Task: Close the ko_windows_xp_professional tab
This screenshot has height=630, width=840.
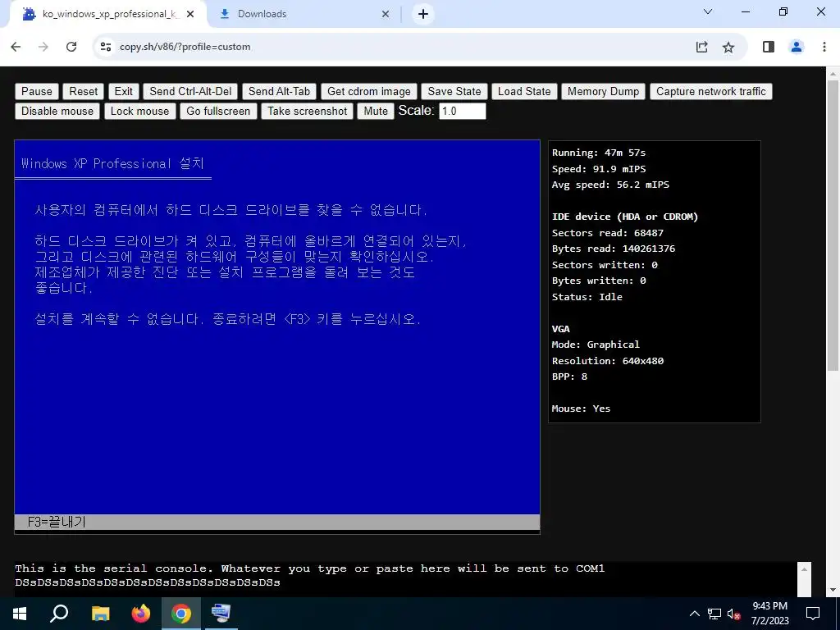Action: click(x=190, y=14)
